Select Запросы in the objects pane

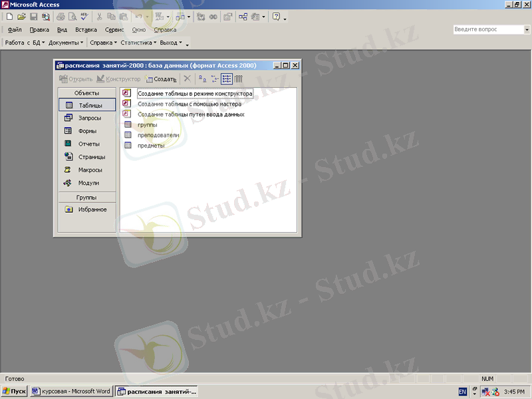pos(87,118)
